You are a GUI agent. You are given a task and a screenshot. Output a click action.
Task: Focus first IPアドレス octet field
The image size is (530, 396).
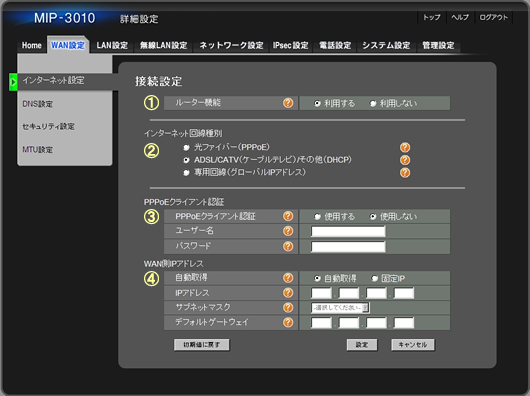(321, 293)
